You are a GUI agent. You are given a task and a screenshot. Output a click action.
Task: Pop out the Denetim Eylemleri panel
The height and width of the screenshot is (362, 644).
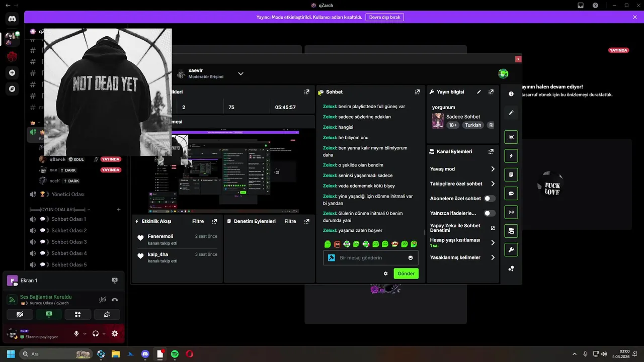pos(307,221)
